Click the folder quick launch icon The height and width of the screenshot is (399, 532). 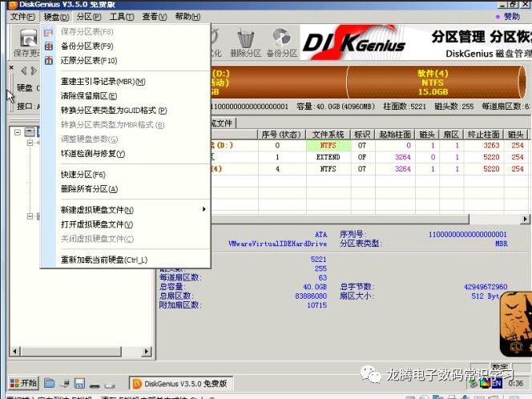50,384
